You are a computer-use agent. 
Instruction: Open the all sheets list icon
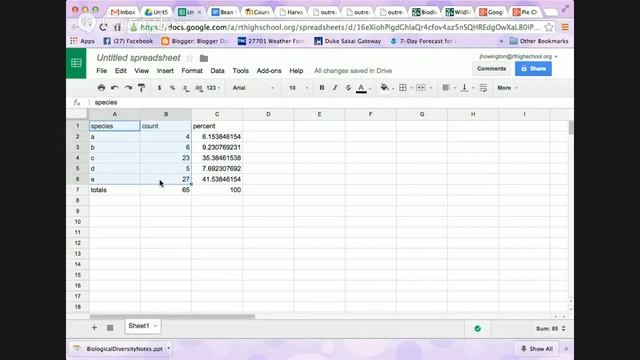pyautogui.click(x=110, y=327)
